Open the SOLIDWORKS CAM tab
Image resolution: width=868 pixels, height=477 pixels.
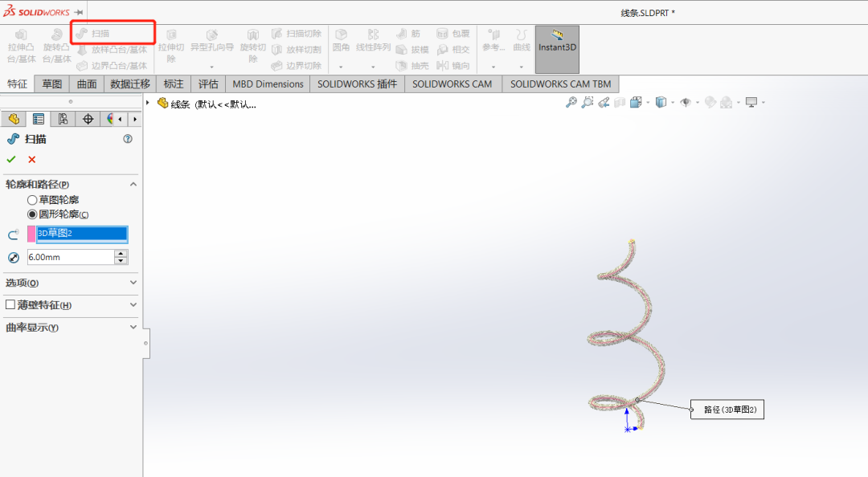(452, 84)
